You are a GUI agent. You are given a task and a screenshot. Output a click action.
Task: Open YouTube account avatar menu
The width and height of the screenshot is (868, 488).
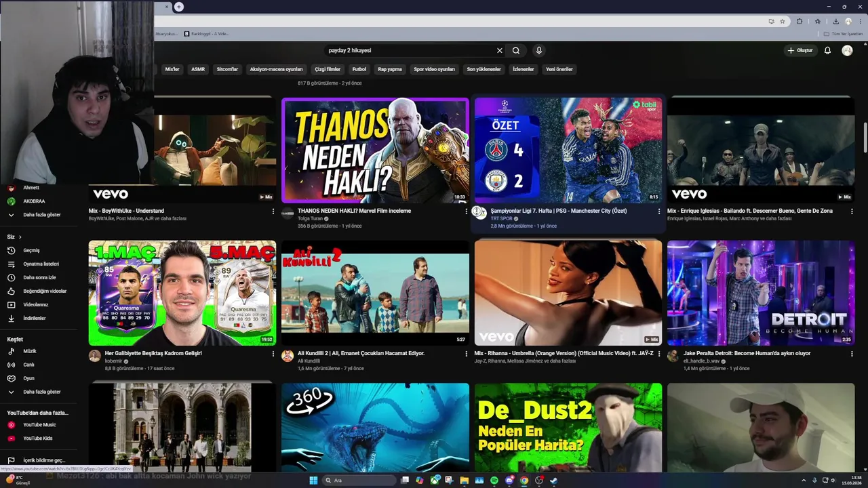click(x=847, y=50)
